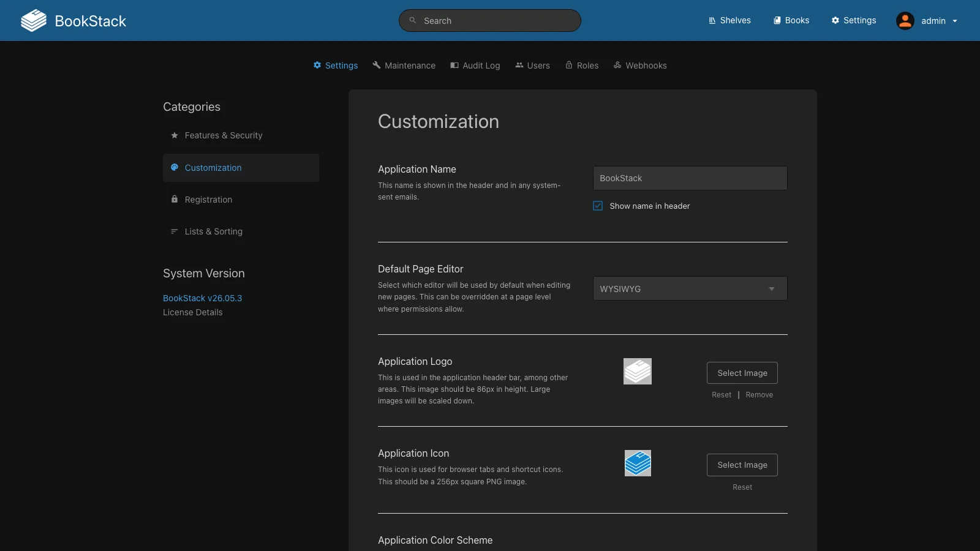Select the Settings tab label
The height and width of the screenshot is (551, 980).
click(x=341, y=66)
